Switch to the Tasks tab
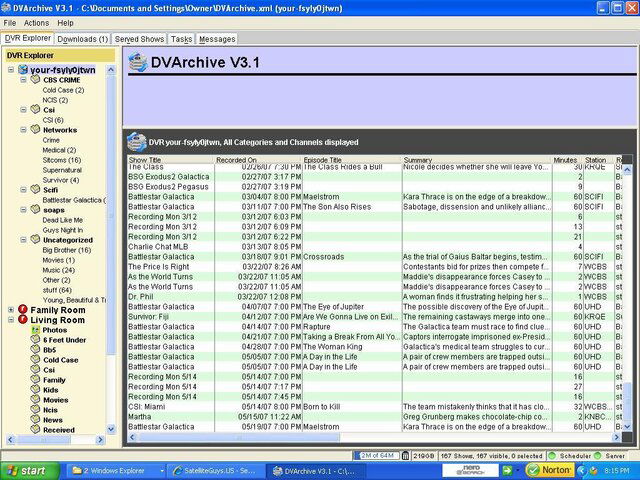 [x=181, y=39]
